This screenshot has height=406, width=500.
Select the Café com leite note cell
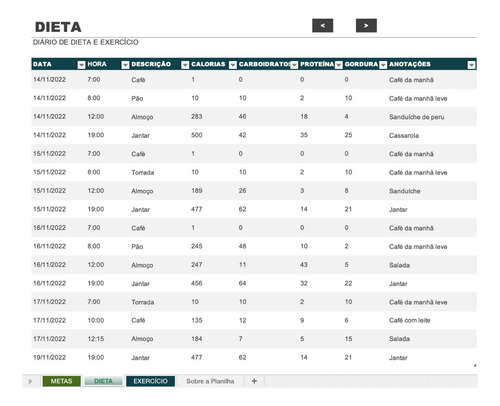[409, 320]
